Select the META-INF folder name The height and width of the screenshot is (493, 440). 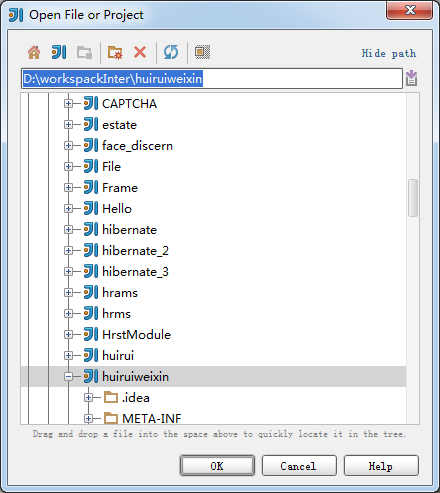click(152, 418)
